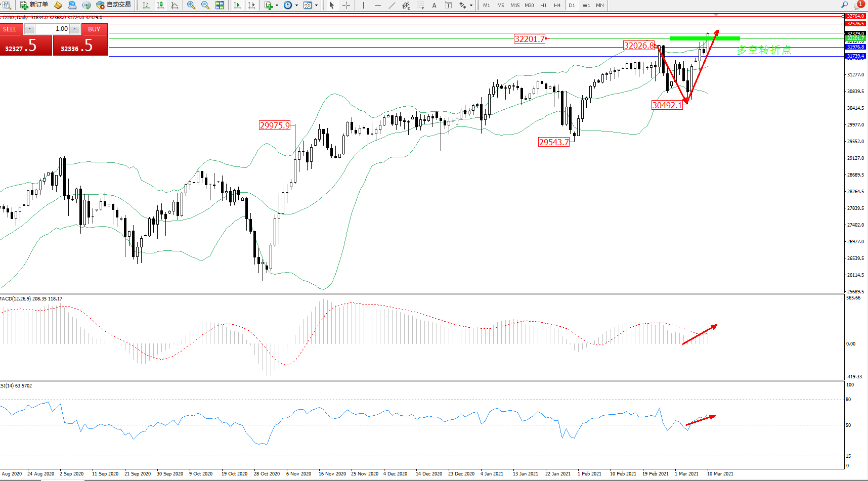
Task: Toggle chart shift from right border
Action: 251,5
